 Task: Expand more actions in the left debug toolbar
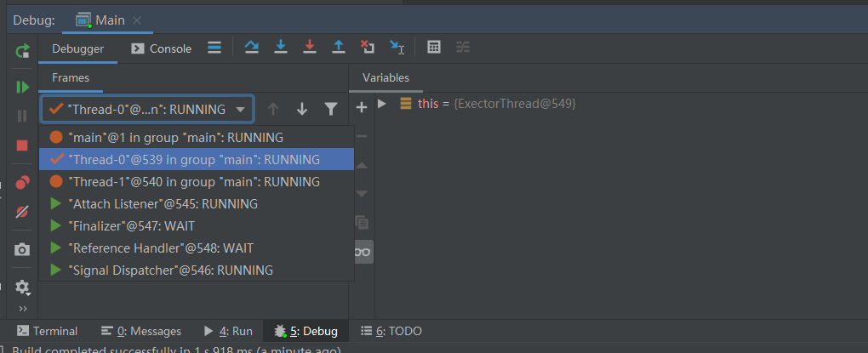coord(23,308)
